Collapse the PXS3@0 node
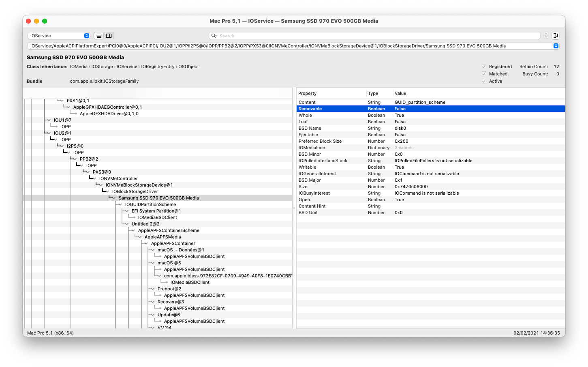The image size is (588, 367). [x=88, y=172]
